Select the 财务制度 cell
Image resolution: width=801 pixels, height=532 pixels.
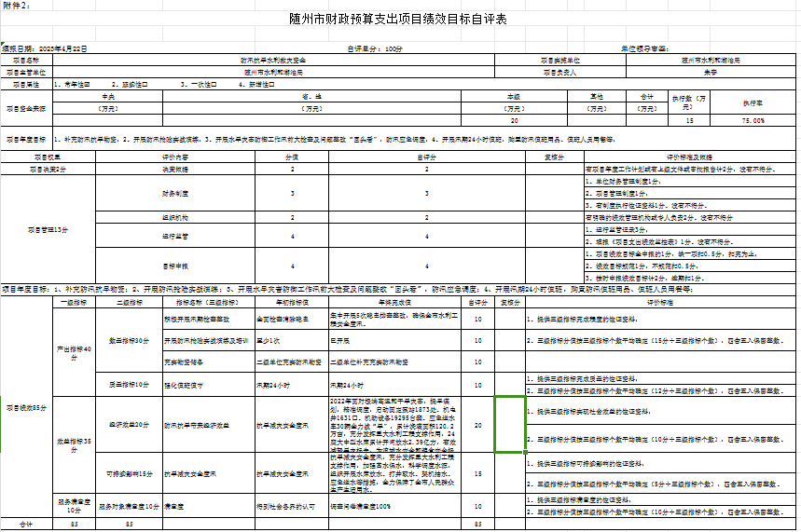pos(175,194)
